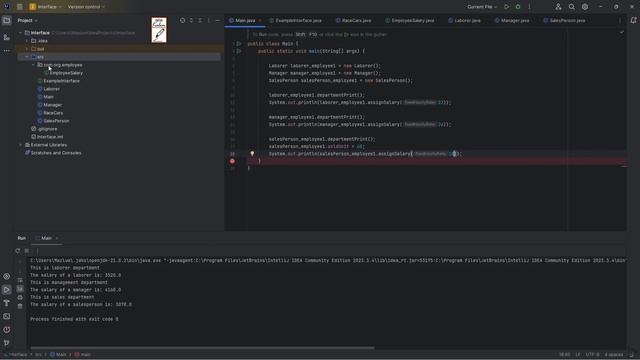Open IDE settings gear icon
640x360 pixels.
click(x=585, y=7)
